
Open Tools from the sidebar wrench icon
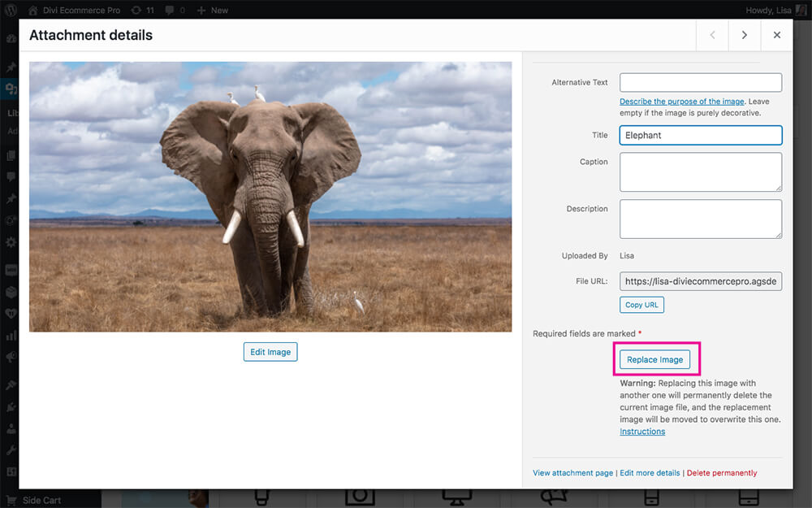tap(11, 450)
